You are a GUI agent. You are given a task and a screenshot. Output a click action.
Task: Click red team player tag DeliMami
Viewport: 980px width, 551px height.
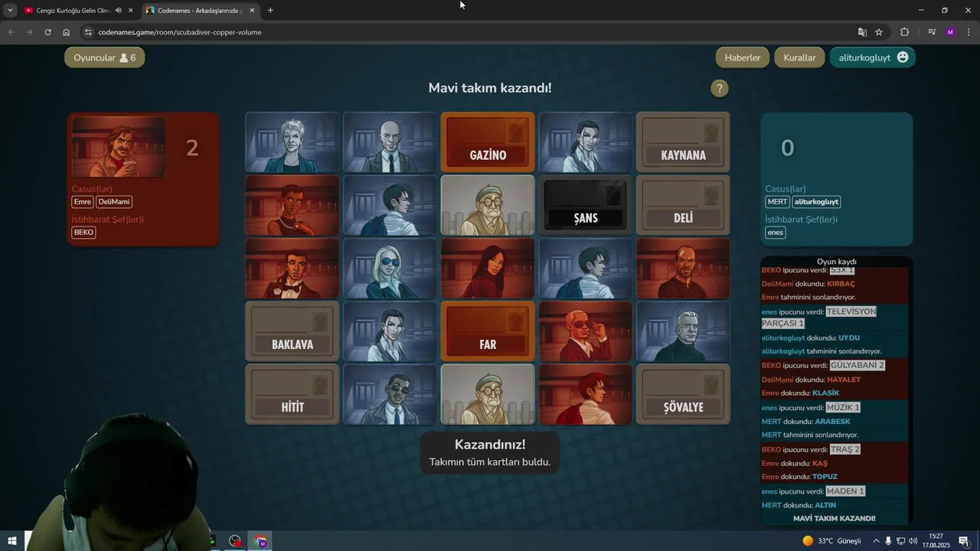click(x=114, y=202)
